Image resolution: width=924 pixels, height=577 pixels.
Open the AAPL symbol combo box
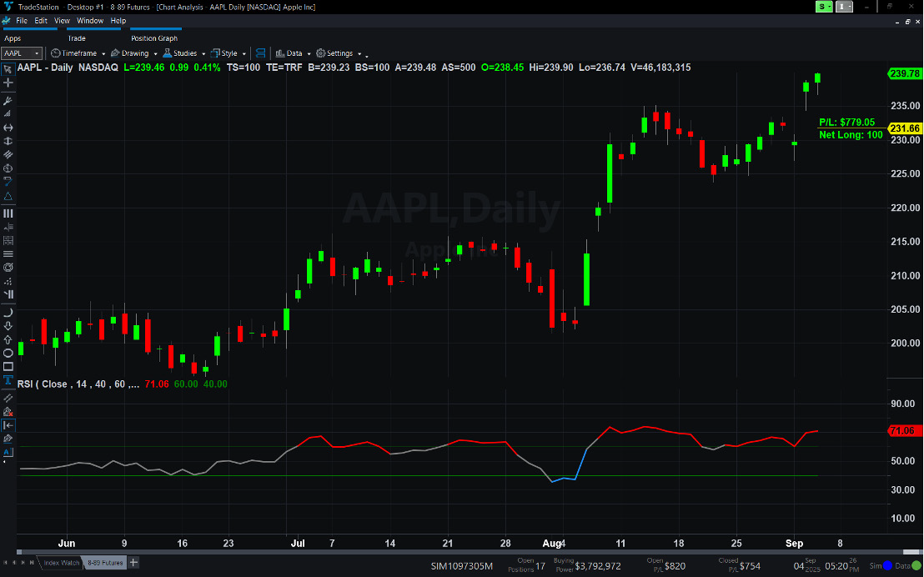click(21, 53)
